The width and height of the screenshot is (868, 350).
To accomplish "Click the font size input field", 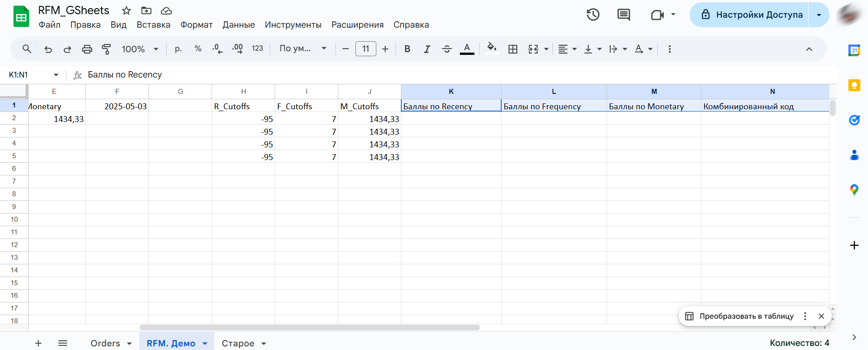I will tap(365, 49).
